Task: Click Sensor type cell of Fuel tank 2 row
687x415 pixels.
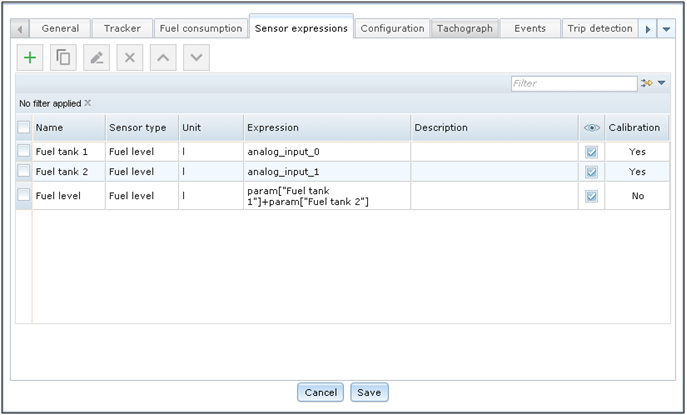Action: [x=142, y=172]
